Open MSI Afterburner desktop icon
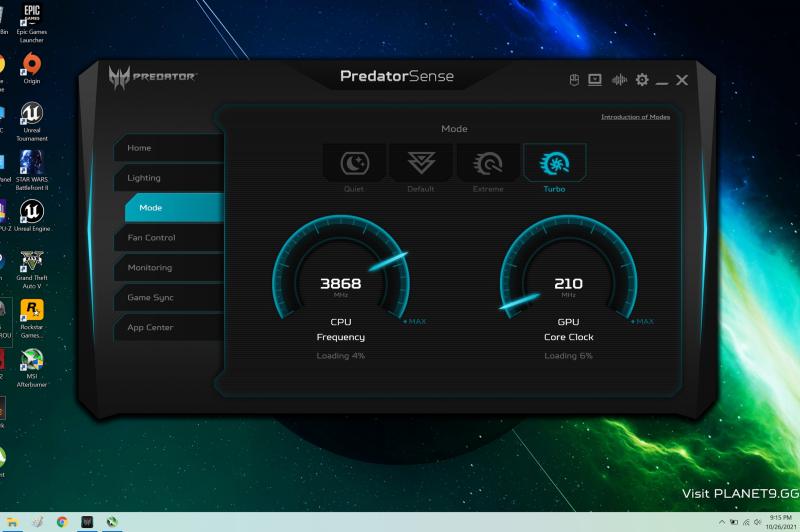The image size is (800, 532). (x=32, y=368)
